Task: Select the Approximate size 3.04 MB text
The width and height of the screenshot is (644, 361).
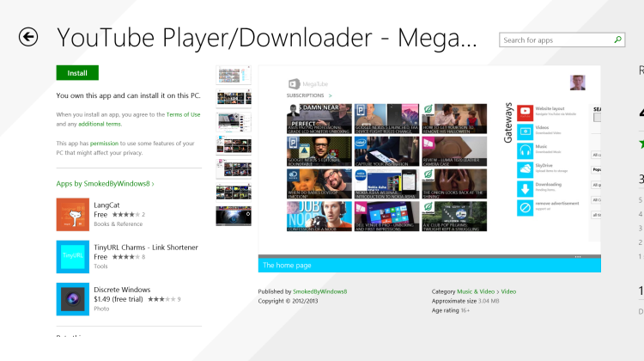Action: [x=465, y=301]
